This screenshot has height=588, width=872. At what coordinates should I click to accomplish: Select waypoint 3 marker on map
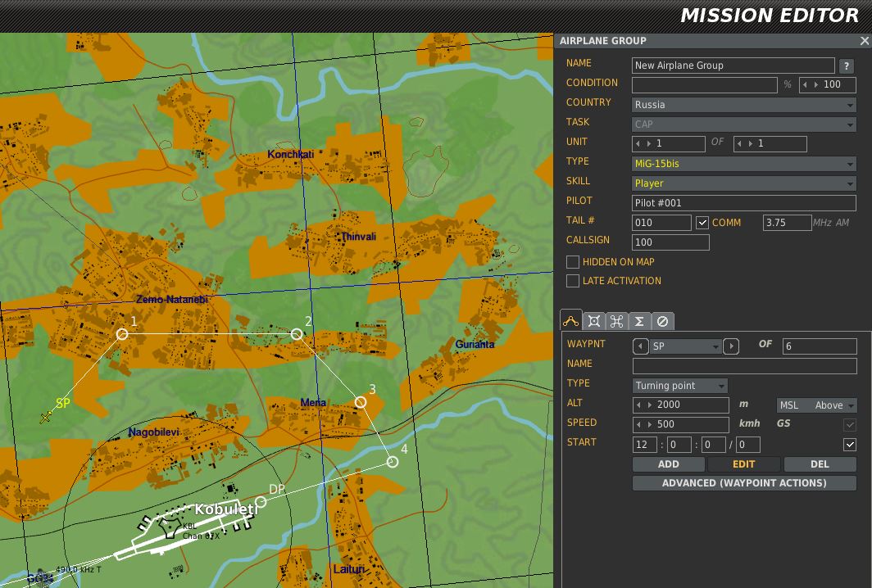pyautogui.click(x=361, y=402)
